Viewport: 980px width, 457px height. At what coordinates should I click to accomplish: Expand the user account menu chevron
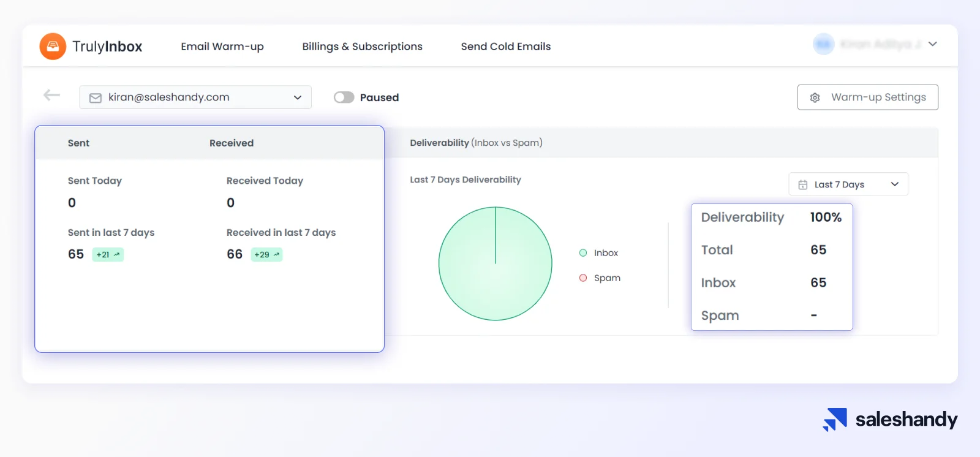pos(933,44)
